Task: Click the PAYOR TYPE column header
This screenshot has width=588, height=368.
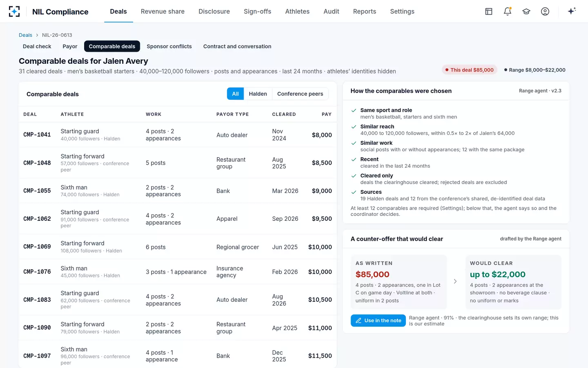Action: (232, 114)
